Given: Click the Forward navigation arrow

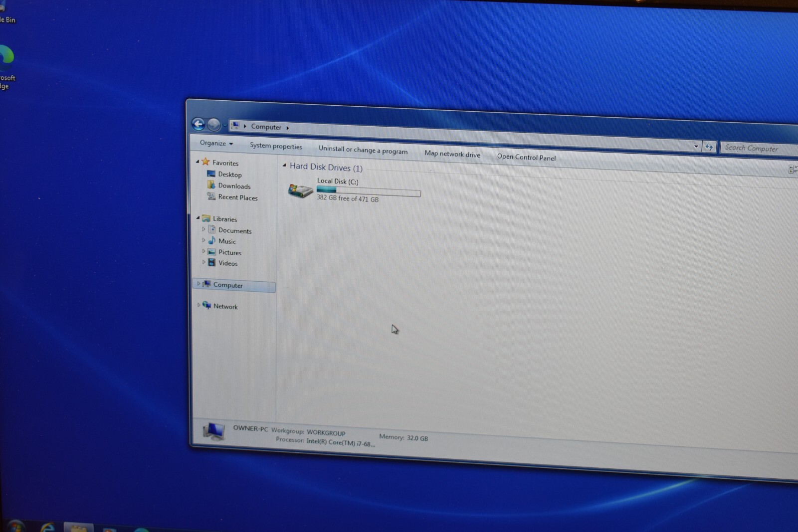Looking at the screenshot, I should coord(214,125).
